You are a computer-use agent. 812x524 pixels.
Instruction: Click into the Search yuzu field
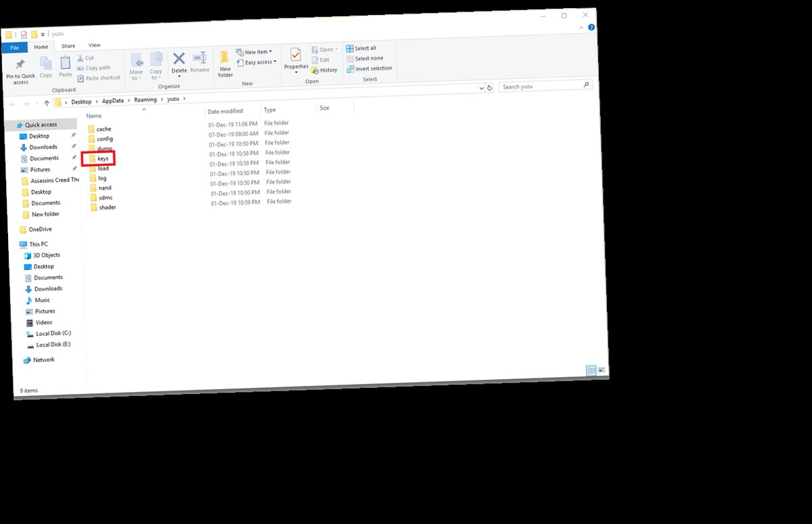click(546, 86)
